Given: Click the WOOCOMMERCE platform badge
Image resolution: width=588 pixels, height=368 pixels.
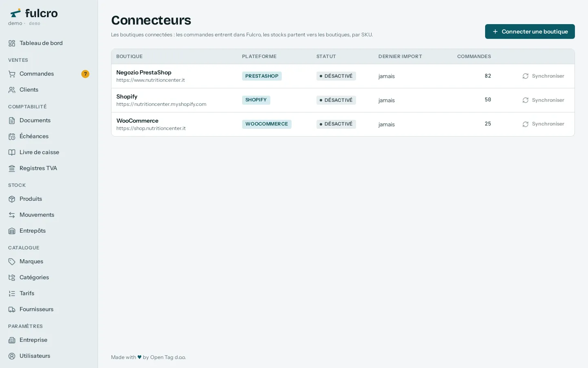Looking at the screenshot, I should pos(267,124).
